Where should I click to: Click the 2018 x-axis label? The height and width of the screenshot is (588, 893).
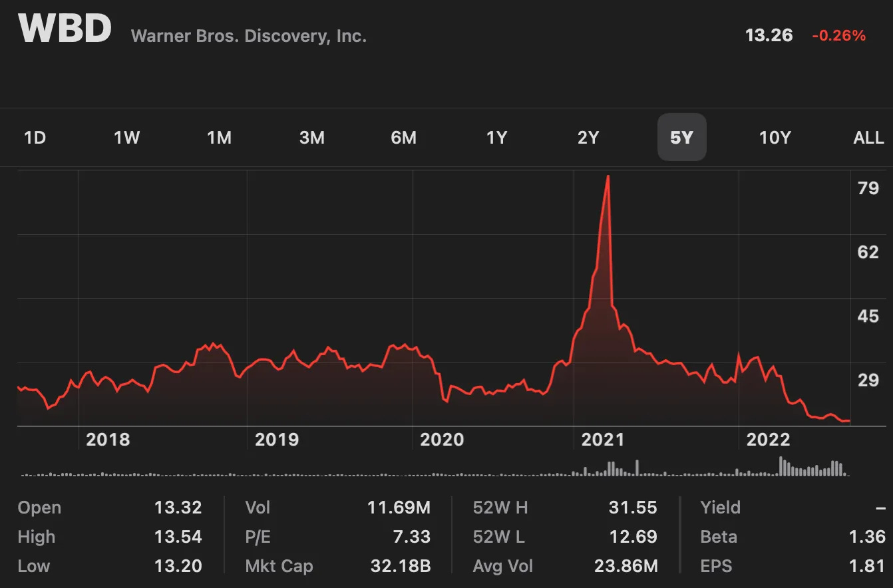pos(108,439)
